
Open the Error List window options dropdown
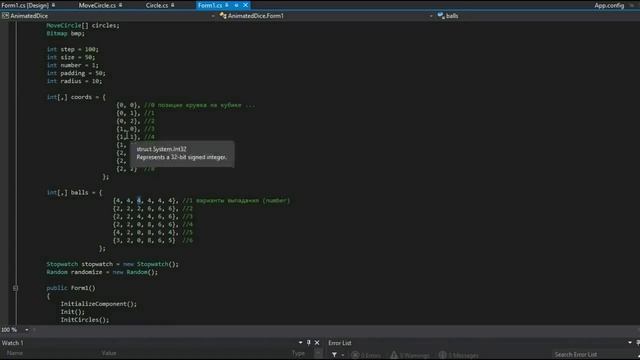point(630,343)
